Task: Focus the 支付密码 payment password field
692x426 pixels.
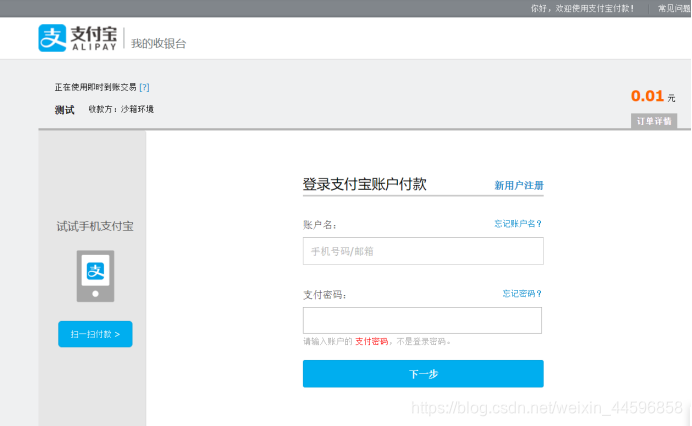Action: tap(422, 320)
